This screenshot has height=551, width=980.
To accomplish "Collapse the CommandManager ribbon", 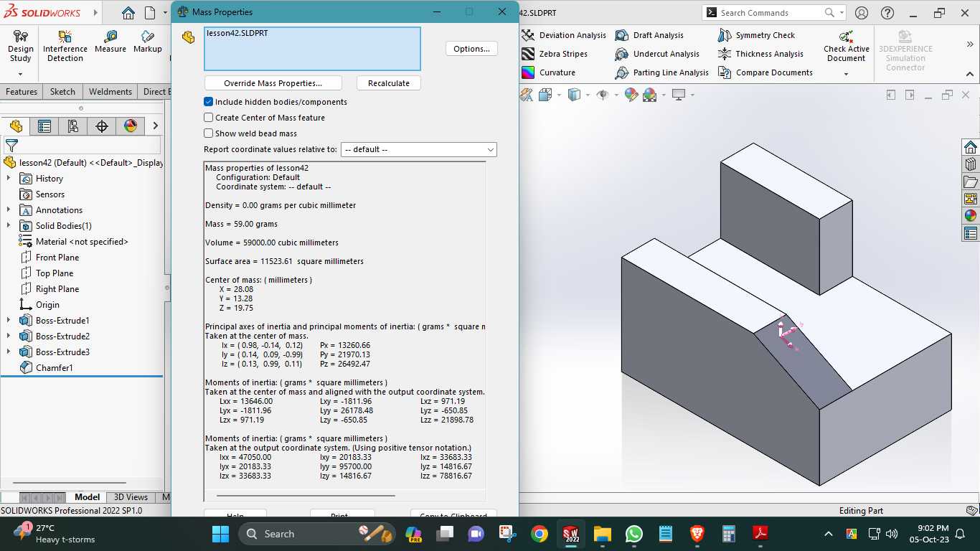I will (970, 74).
